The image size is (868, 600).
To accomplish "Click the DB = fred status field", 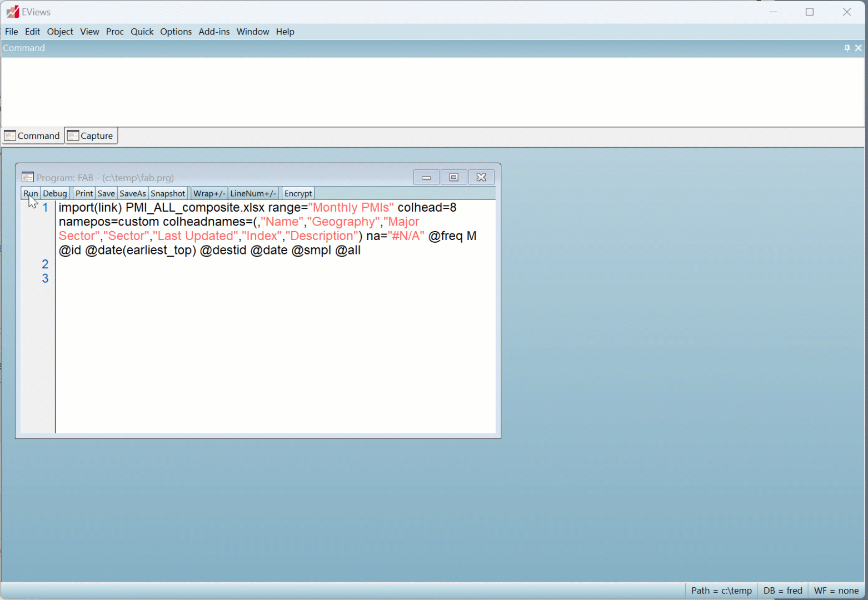I will click(x=782, y=591).
